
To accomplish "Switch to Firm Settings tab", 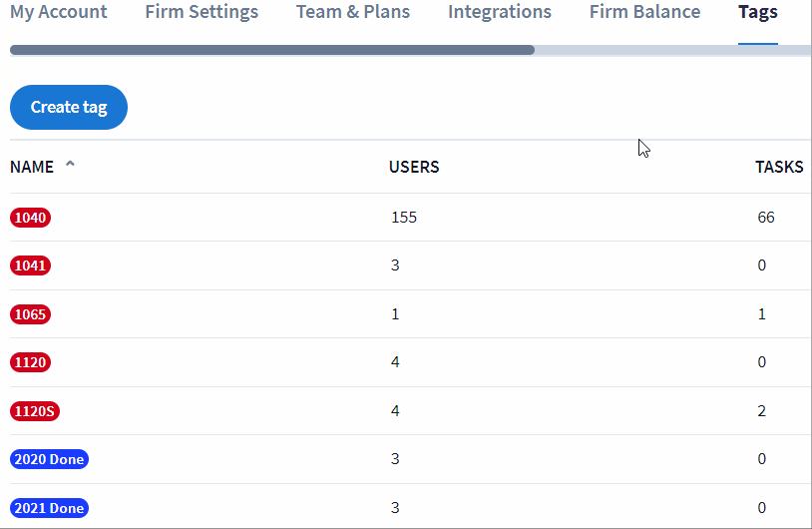I will point(202,13).
